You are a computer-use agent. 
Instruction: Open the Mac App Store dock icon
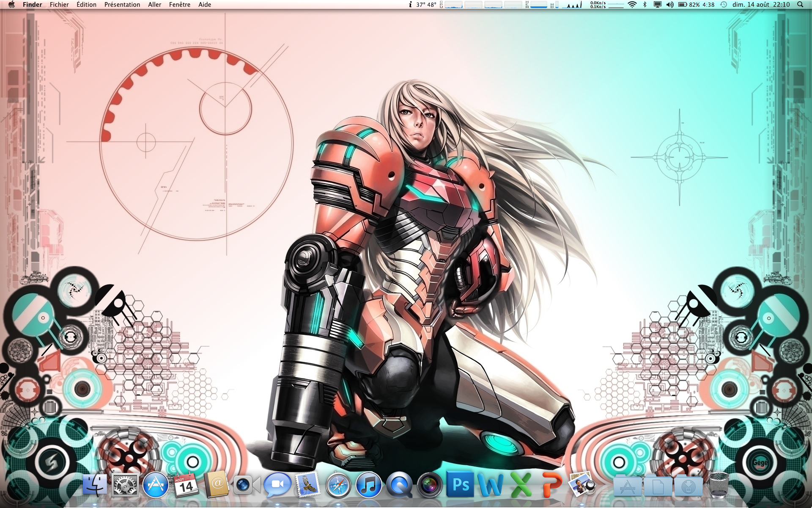(x=156, y=485)
